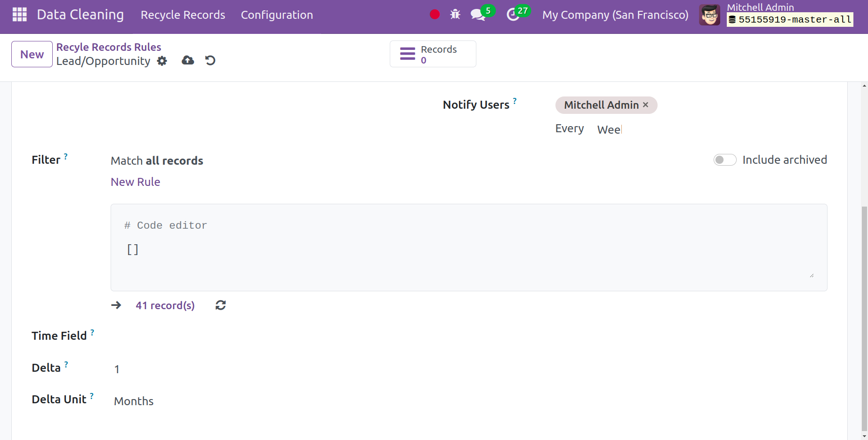Create a record with the New button
Screen dimensions: 868x440
(31, 54)
